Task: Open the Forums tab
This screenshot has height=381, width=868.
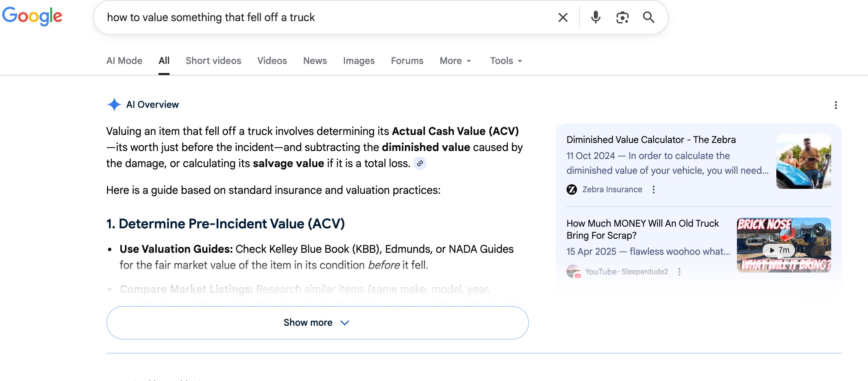Action: (x=407, y=61)
